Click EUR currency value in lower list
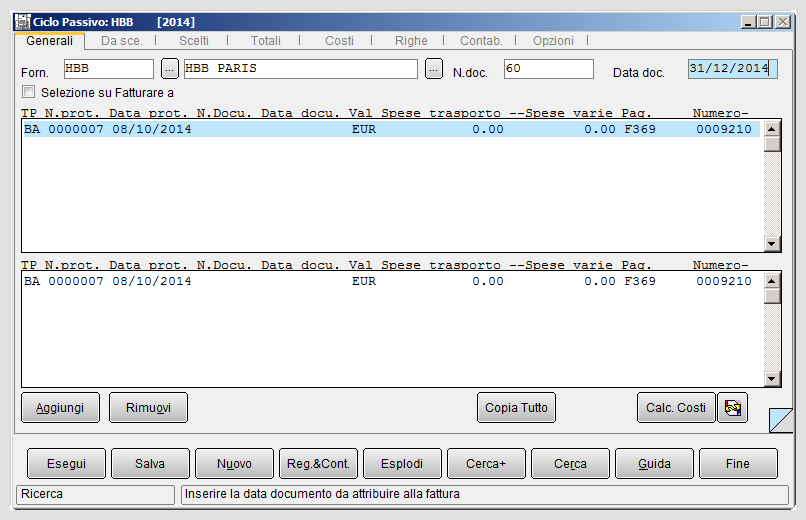 coord(364,281)
